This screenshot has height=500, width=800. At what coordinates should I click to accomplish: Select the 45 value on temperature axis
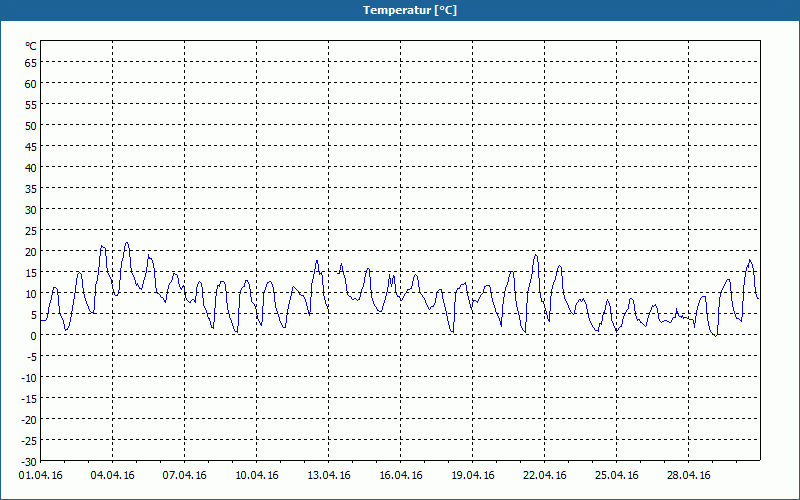[x=31, y=147]
